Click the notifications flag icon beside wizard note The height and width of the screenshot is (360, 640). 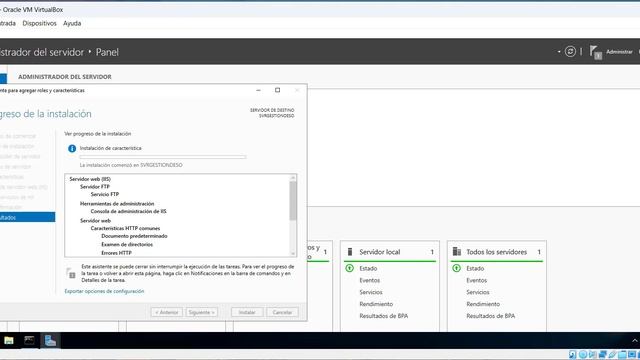click(x=71, y=273)
